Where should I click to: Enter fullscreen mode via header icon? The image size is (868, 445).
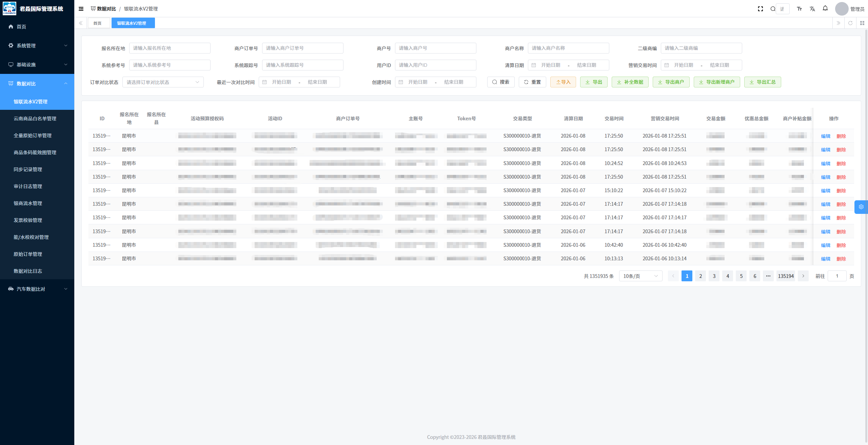point(761,9)
